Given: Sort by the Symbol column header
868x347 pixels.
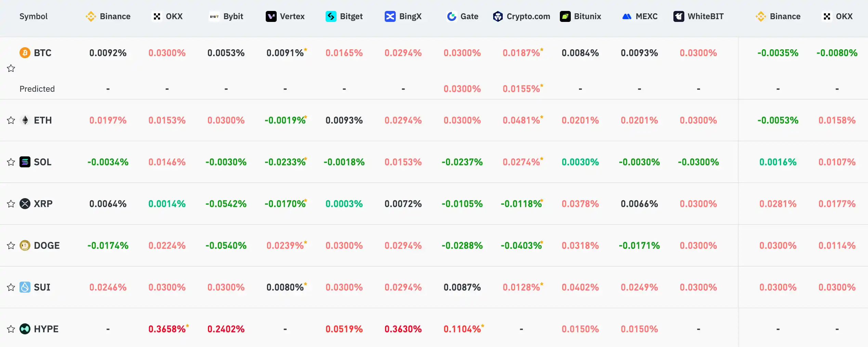Looking at the screenshot, I should (34, 16).
